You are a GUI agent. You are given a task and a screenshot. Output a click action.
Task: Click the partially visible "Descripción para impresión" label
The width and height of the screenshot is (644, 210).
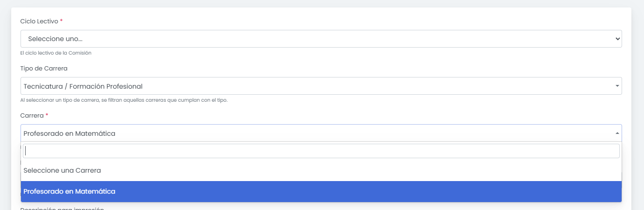coord(62,208)
